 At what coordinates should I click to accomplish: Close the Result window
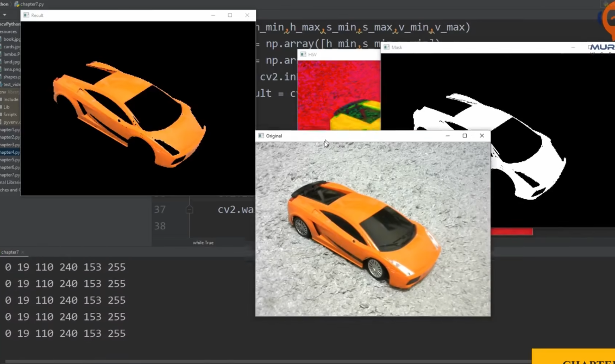[x=247, y=15]
